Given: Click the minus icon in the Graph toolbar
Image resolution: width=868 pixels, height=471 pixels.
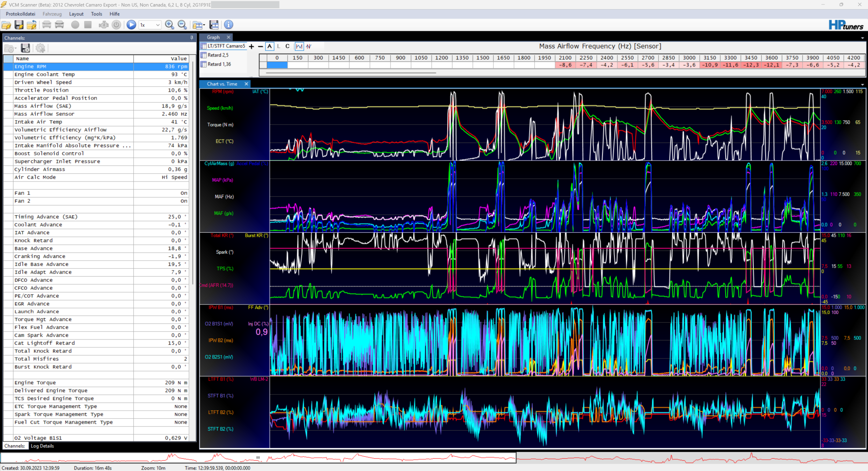Looking at the screenshot, I should [260, 46].
